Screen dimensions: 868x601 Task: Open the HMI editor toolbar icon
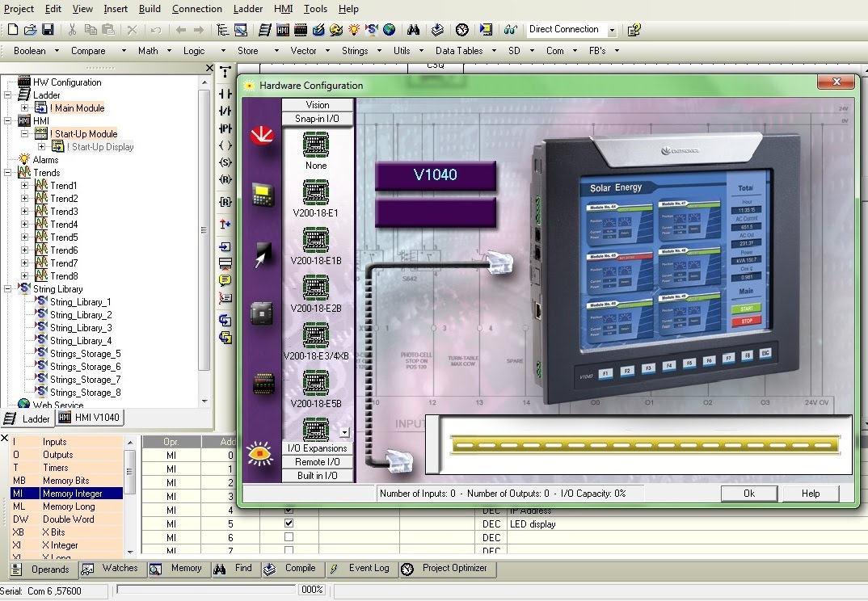[283, 30]
